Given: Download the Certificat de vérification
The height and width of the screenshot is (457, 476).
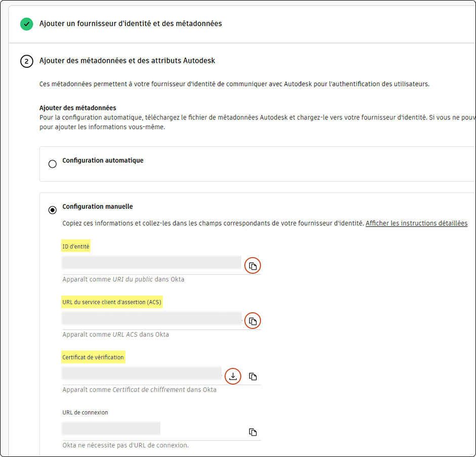Looking at the screenshot, I should coord(233,376).
